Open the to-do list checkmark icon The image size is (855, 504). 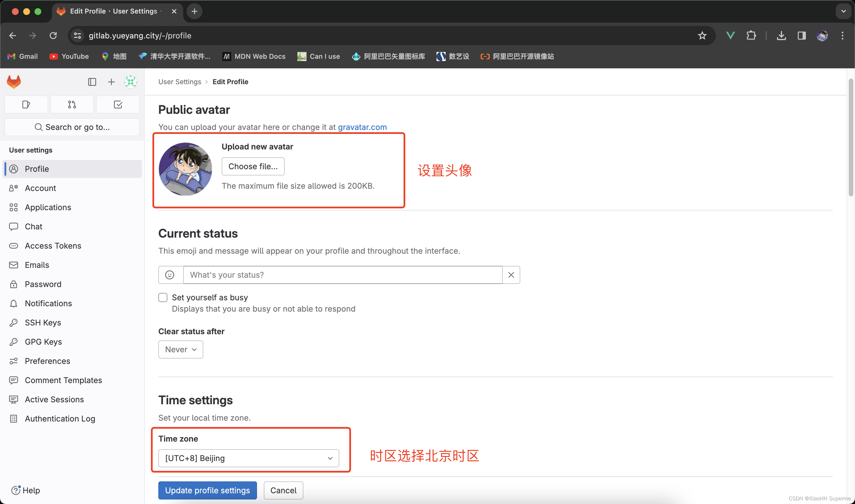click(118, 105)
